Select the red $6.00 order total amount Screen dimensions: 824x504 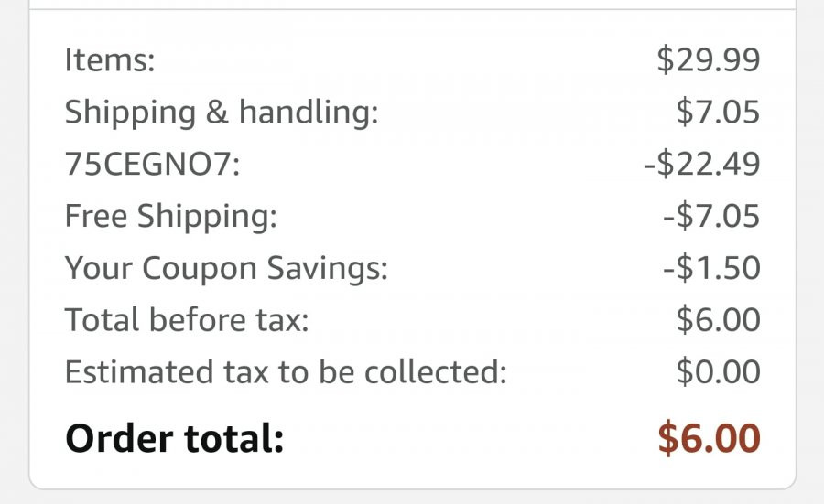coord(709,437)
